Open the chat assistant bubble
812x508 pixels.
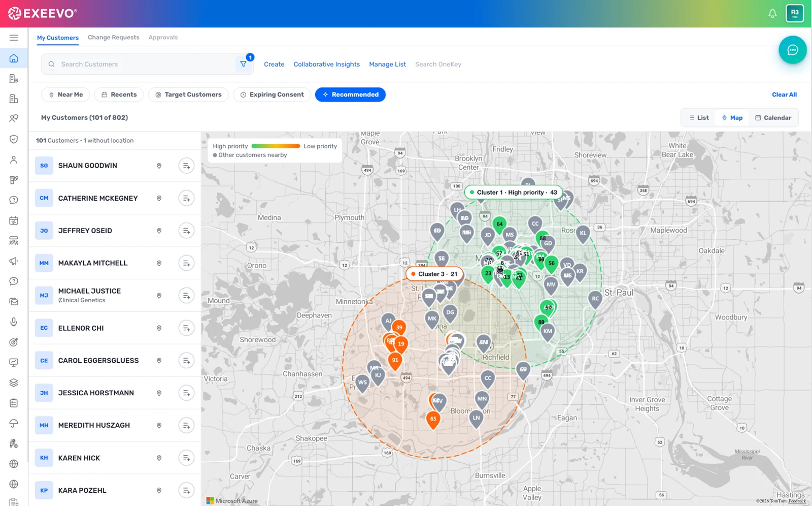tap(793, 50)
